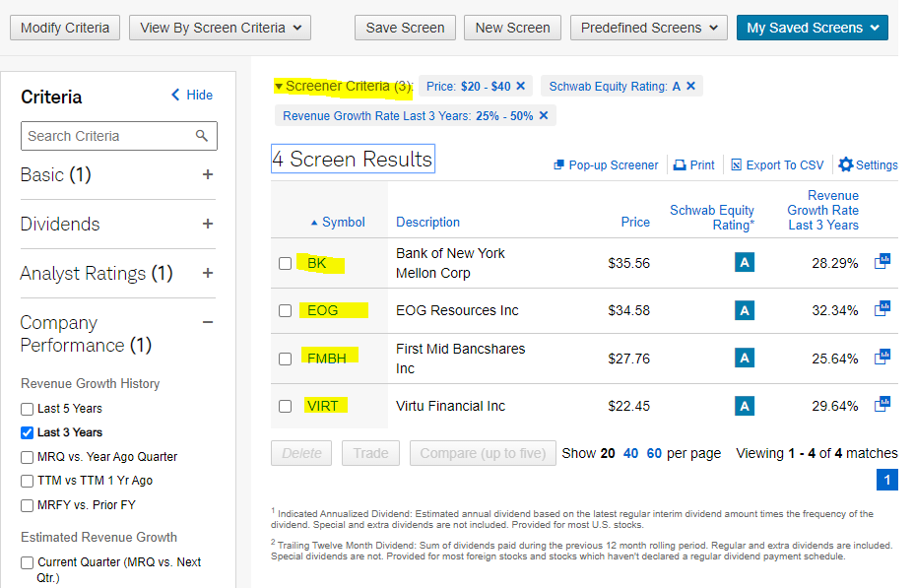Sort by Symbol column
The height and width of the screenshot is (588, 914).
(x=338, y=222)
